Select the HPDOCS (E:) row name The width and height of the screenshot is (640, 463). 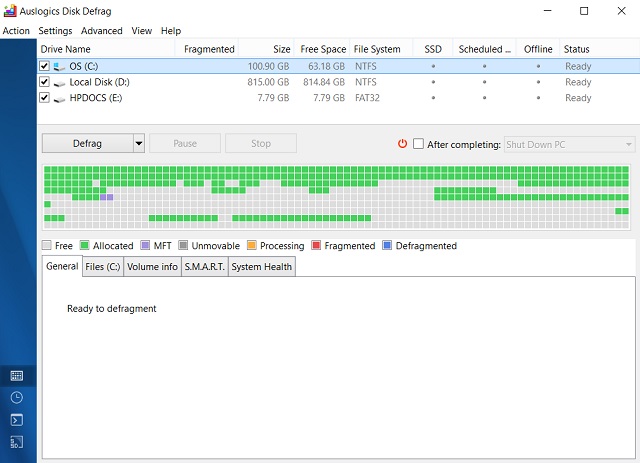coord(96,98)
